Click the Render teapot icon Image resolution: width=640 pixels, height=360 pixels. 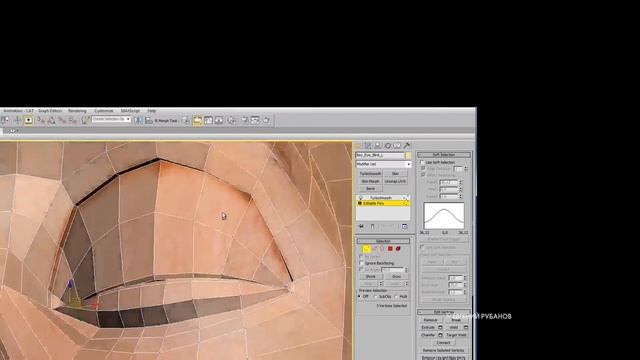[x=266, y=120]
